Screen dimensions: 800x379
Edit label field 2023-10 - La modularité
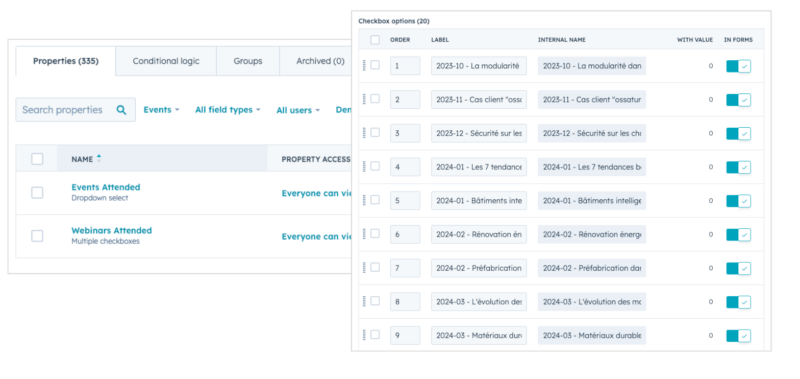tap(479, 66)
